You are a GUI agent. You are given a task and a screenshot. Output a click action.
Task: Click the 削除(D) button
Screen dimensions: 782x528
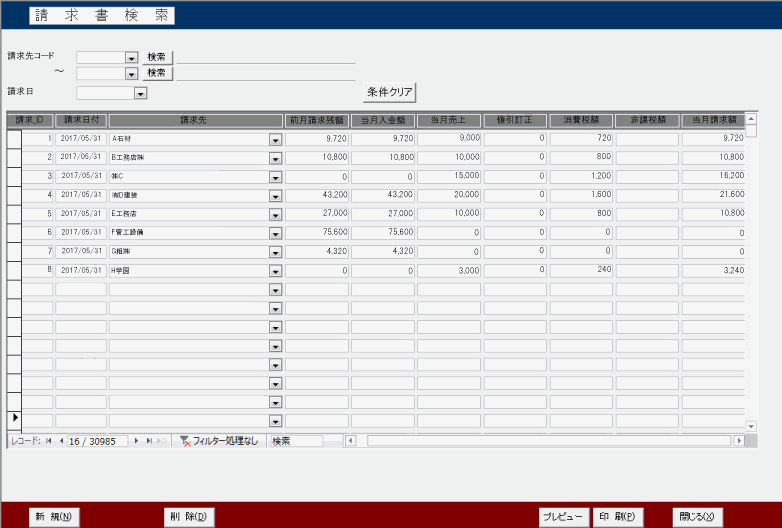click(x=188, y=517)
